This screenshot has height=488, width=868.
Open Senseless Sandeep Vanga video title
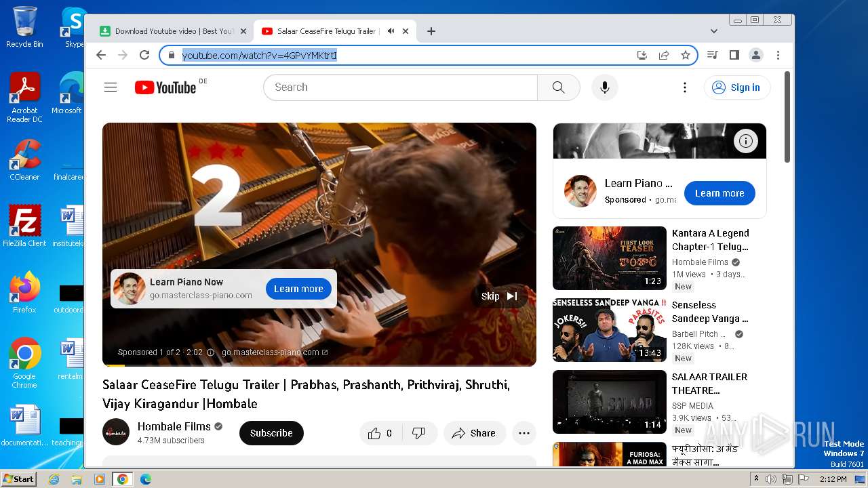tap(710, 312)
